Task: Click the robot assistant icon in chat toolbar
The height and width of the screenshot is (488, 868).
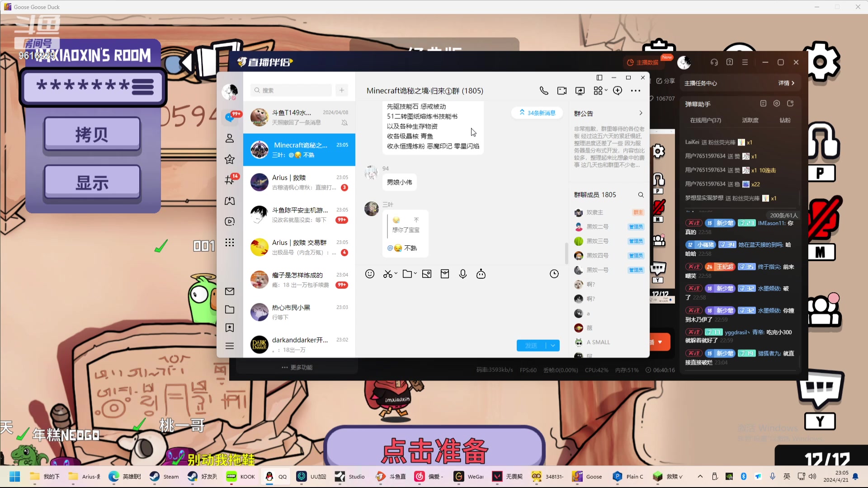Action: [481, 274]
